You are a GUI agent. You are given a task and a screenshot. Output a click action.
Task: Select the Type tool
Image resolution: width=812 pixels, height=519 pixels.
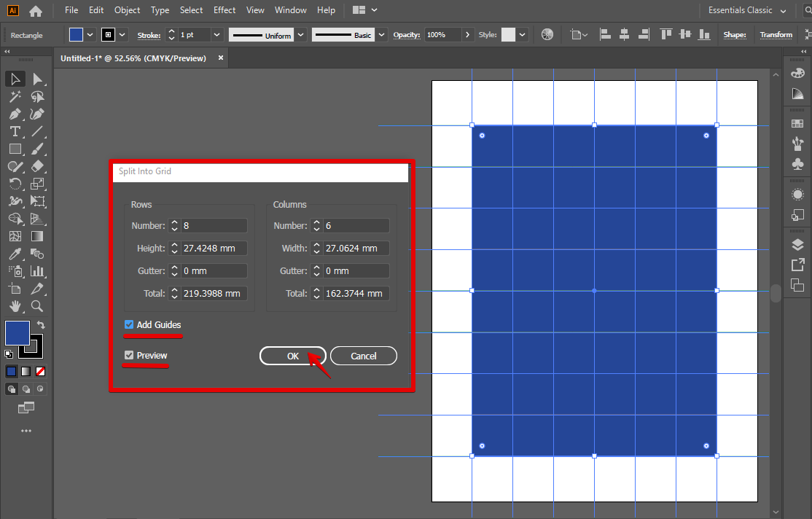15,131
